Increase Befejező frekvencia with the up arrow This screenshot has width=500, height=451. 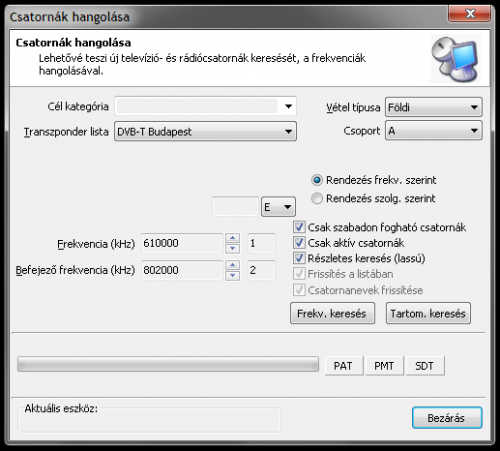[x=232, y=265]
